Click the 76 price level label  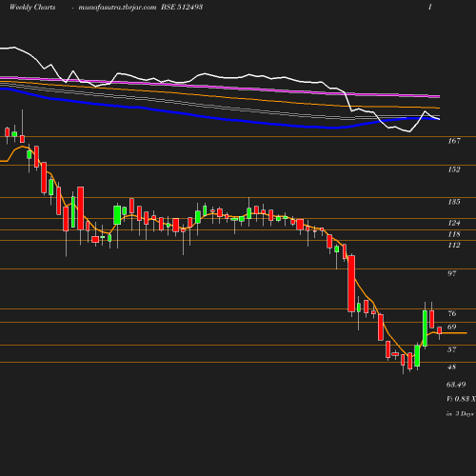tap(452, 314)
